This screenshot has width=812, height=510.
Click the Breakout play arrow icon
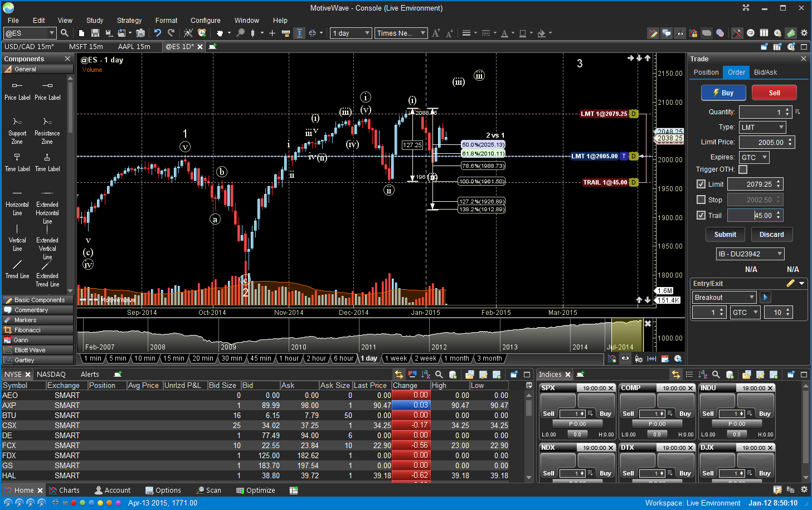tap(765, 297)
